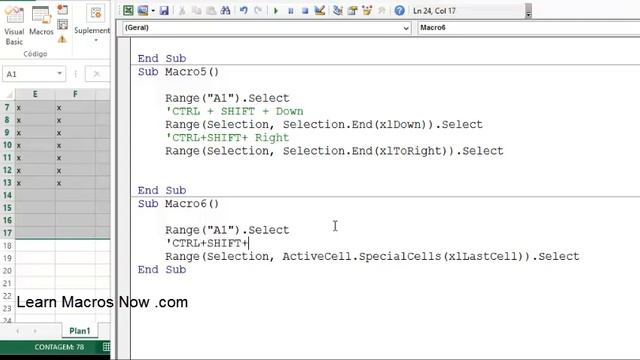Open Find with the binoculars icon

click(225, 11)
